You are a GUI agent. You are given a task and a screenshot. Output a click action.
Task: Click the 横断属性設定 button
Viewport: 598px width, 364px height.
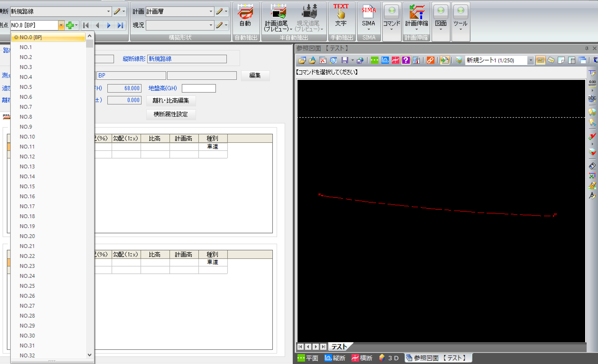click(171, 114)
